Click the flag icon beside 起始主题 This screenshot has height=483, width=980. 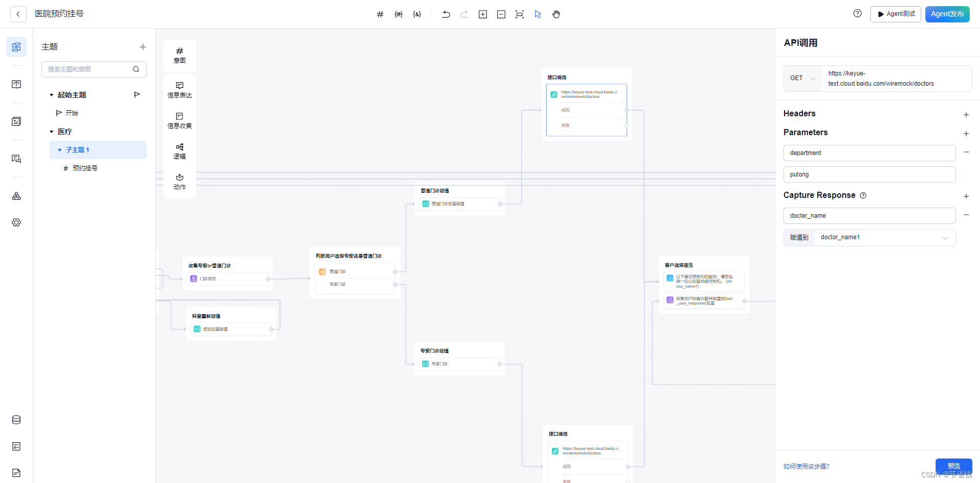point(137,95)
